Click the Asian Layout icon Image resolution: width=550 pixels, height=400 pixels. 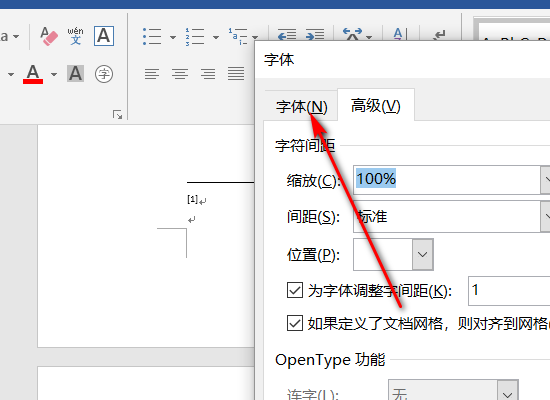pos(353,34)
